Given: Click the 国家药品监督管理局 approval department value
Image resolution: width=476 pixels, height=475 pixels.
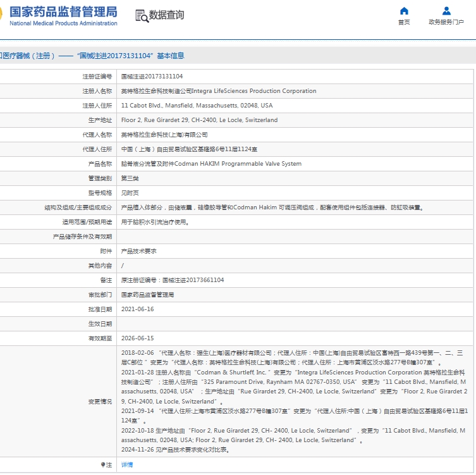Looking at the screenshot, I should coord(147,295).
